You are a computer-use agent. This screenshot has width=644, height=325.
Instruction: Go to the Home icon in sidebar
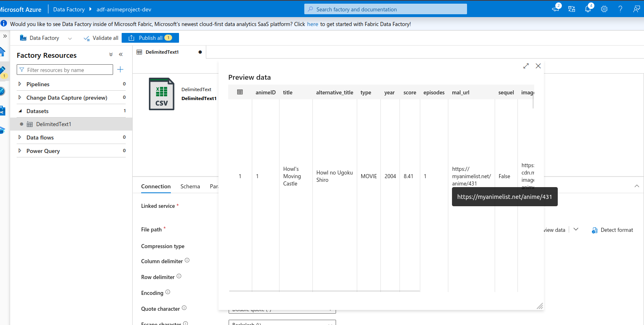click(x=2, y=52)
